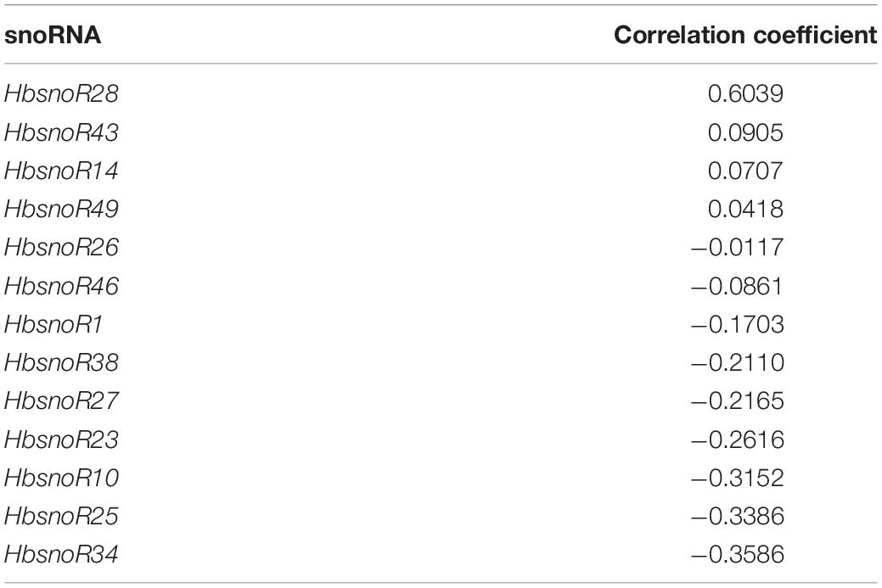
Task: Select the HbsnoR27 row label
Action: (61, 400)
